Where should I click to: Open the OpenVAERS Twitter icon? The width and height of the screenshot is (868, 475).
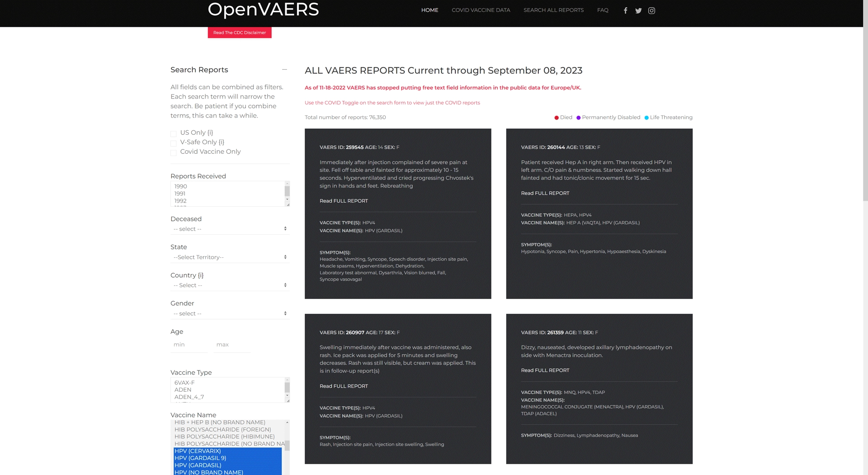pos(638,10)
